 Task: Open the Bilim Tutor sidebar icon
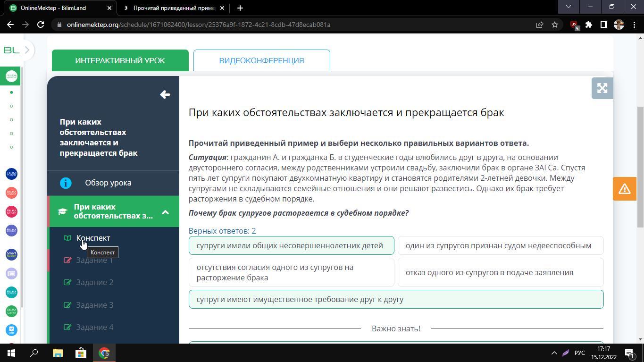(x=11, y=174)
